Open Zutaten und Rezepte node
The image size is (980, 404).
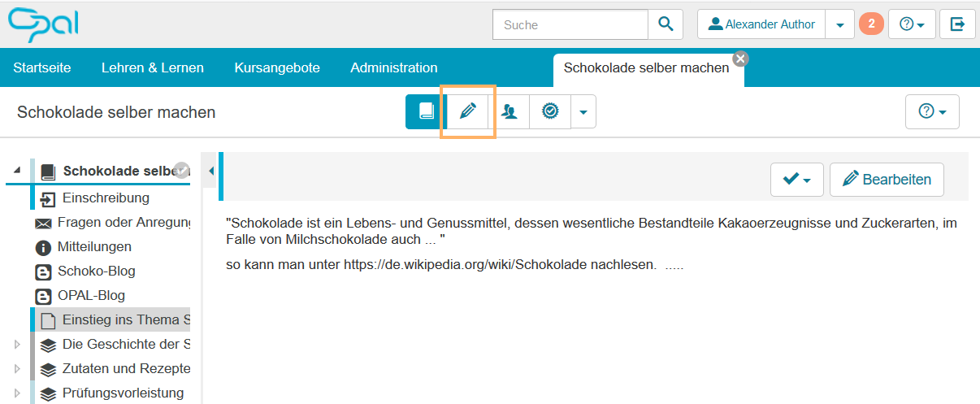126,368
